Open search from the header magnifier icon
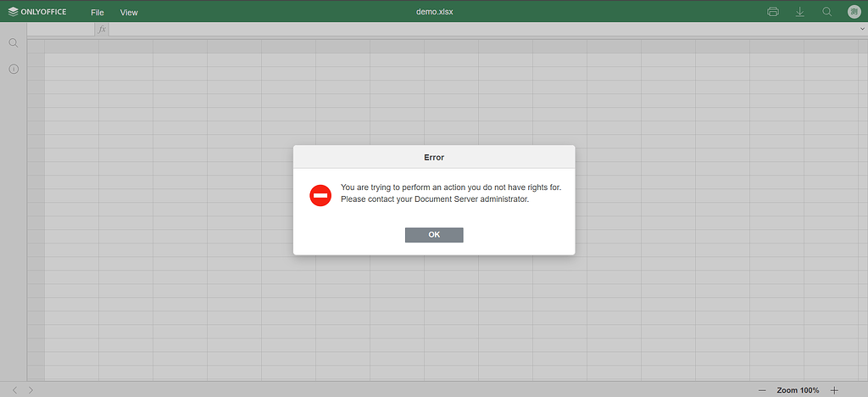868x397 pixels. point(826,12)
